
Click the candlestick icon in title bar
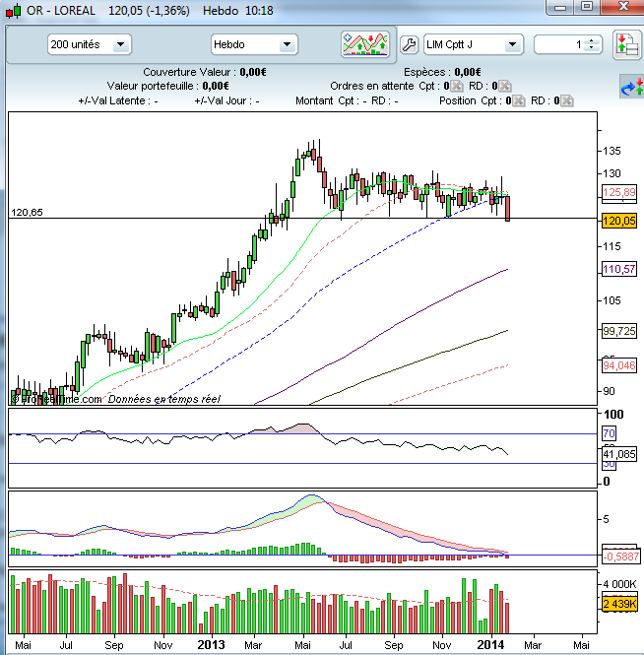click(x=14, y=11)
